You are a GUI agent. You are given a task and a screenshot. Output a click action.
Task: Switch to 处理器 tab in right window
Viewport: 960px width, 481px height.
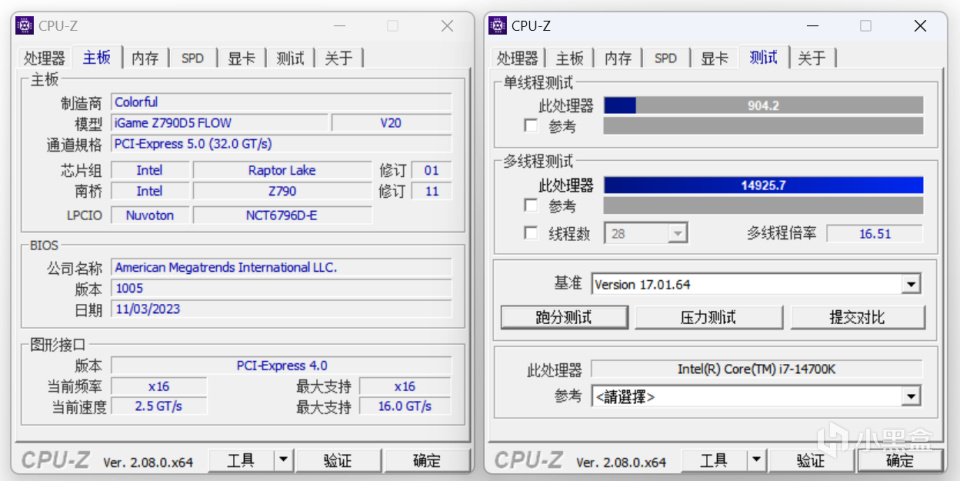pos(517,58)
